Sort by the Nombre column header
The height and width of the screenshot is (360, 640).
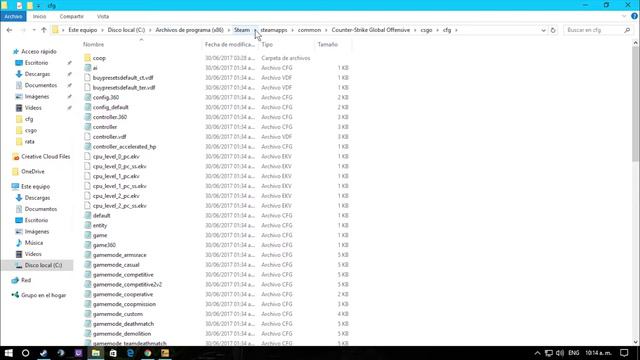tap(93, 44)
